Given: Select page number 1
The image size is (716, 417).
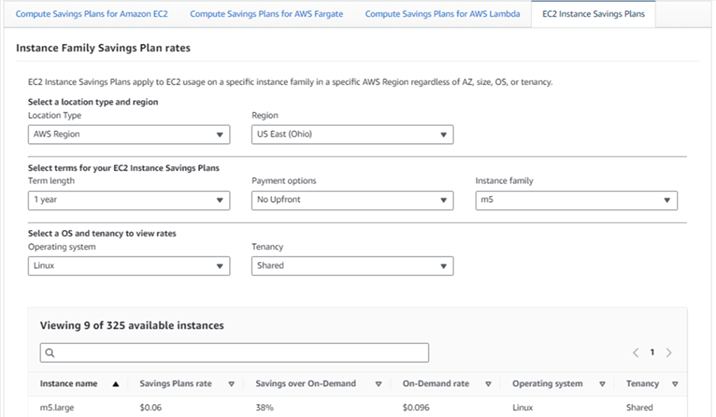Looking at the screenshot, I should 652,352.
